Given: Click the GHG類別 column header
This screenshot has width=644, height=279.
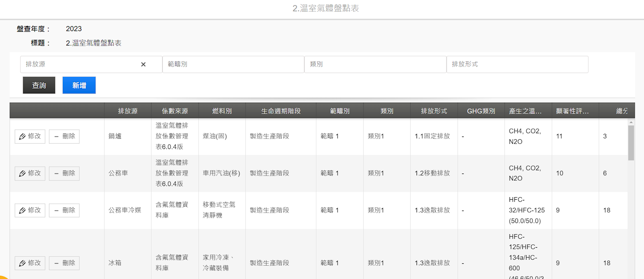Looking at the screenshot, I should point(481,111).
